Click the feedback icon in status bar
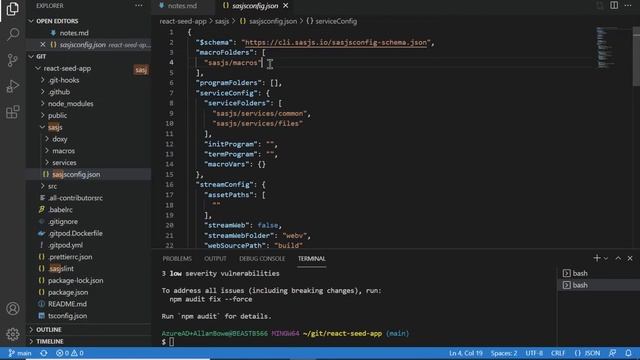Screen dimensions: 640x360 coord(613,353)
